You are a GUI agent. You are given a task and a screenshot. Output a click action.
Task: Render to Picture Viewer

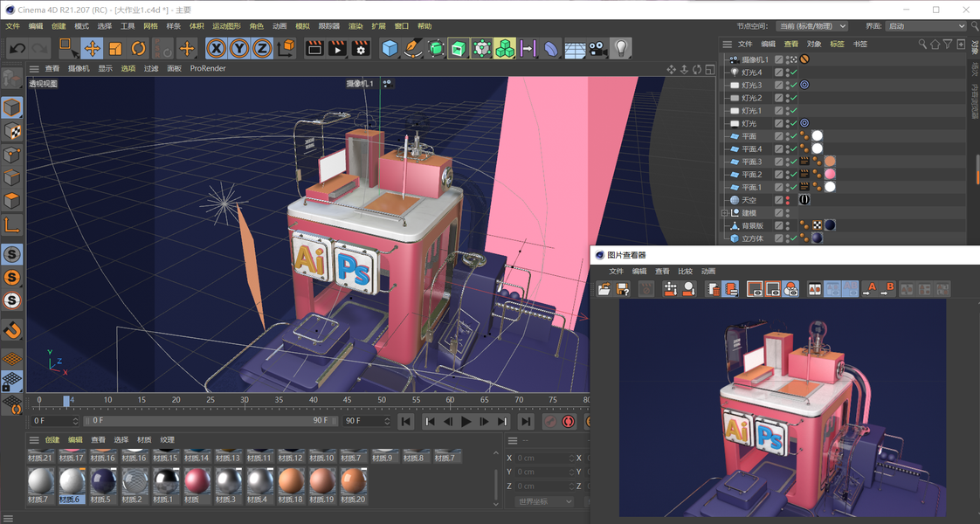click(337, 48)
